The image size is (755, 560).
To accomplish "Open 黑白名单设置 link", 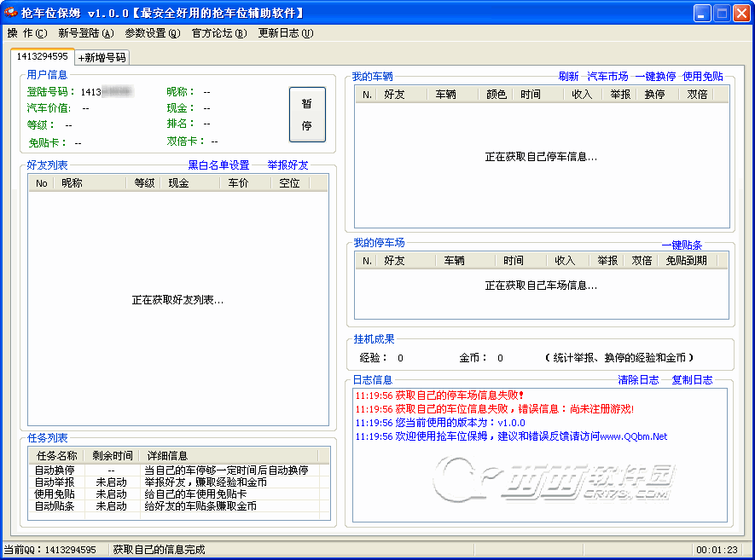I will click(x=218, y=165).
